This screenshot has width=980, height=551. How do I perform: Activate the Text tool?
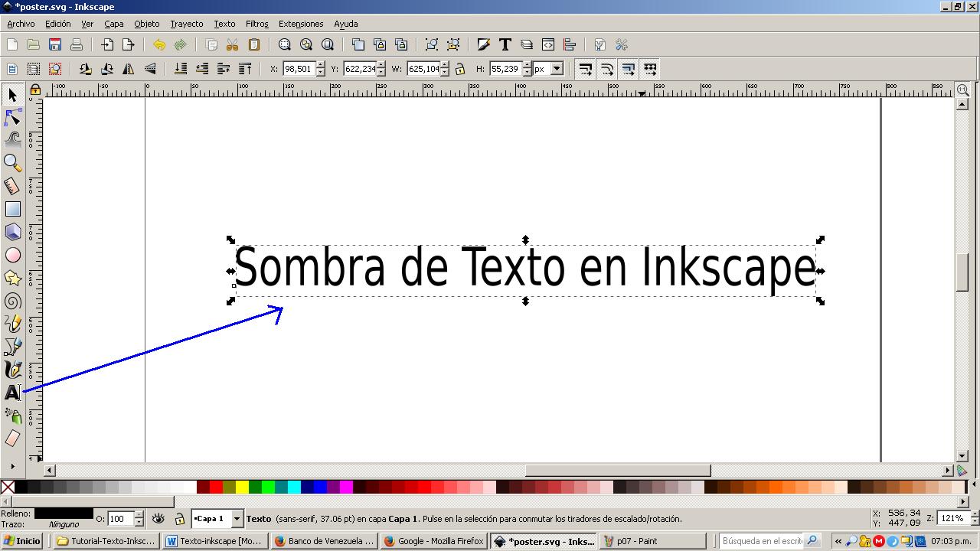pyautogui.click(x=12, y=393)
